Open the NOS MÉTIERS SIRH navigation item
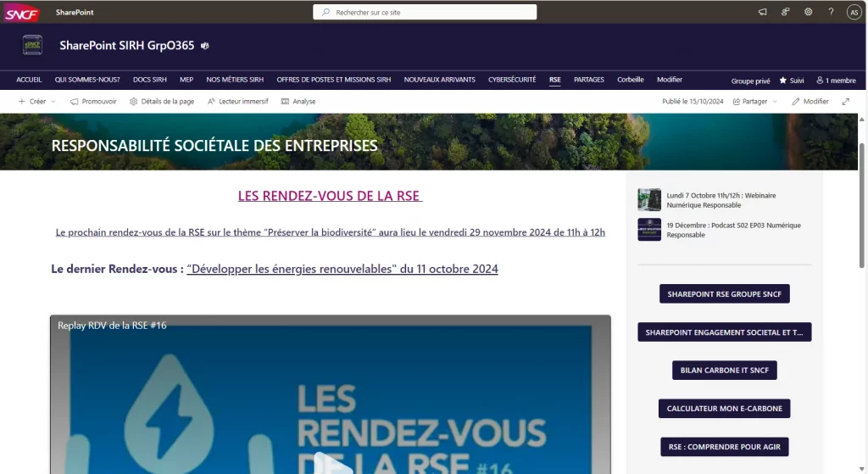This screenshot has height=474, width=868. [235, 80]
